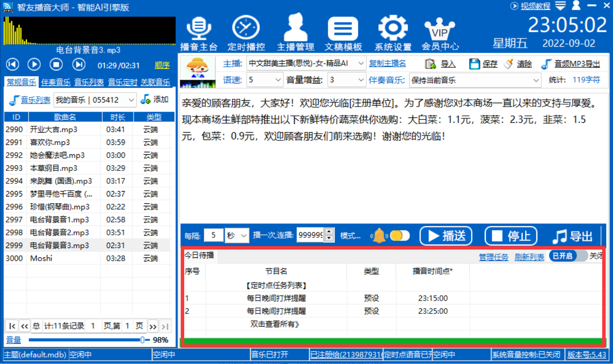Go to next page of music records
613x364 pixels.
(153, 326)
